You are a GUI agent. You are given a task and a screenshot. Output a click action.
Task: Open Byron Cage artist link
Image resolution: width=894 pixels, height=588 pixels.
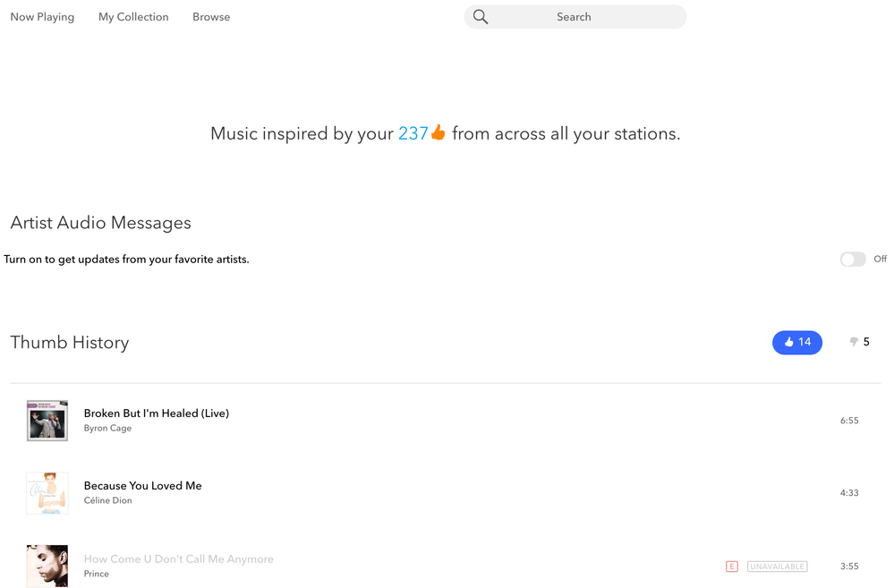pyautogui.click(x=107, y=429)
